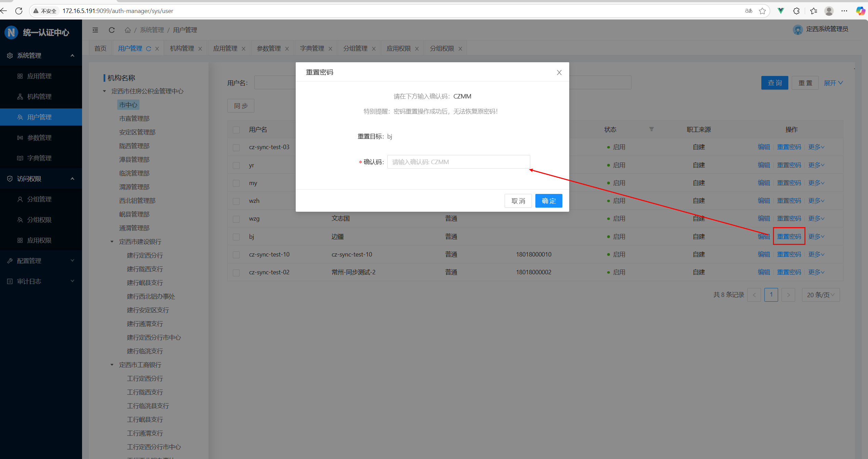868x459 pixels.
Task: Click the sidebar collapse menu icon
Action: pos(95,30)
